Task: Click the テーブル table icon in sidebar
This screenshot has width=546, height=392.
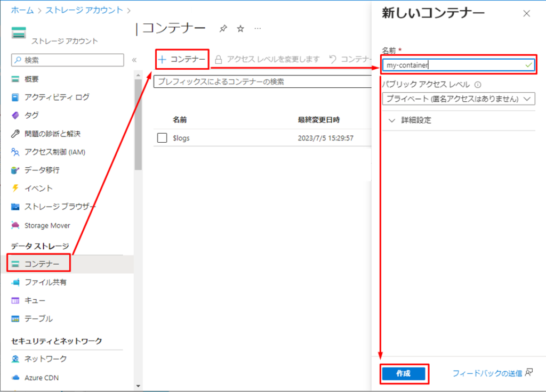Action: pos(15,318)
